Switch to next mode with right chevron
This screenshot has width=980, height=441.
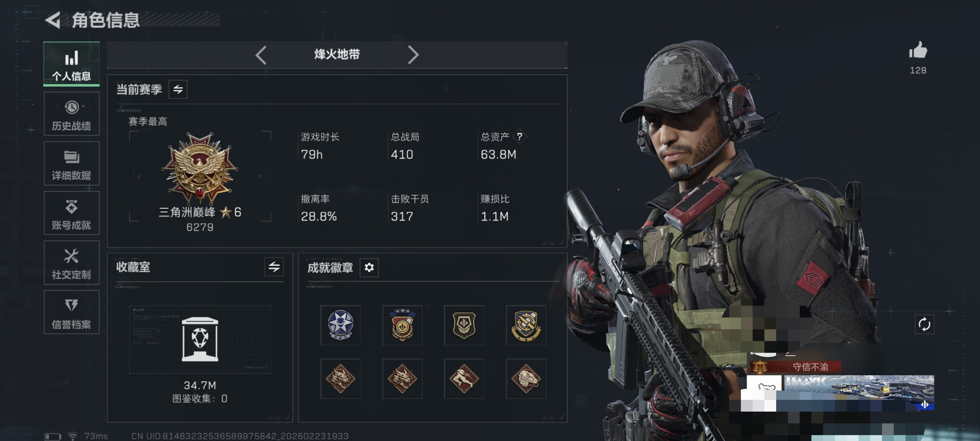pyautogui.click(x=413, y=55)
